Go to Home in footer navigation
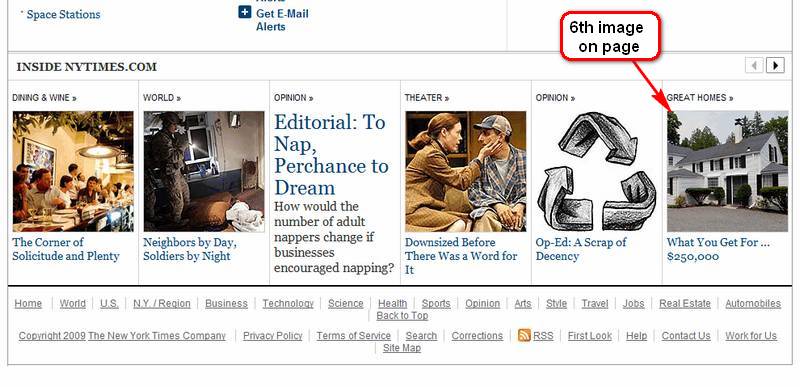The width and height of the screenshot is (800, 387). click(x=28, y=303)
